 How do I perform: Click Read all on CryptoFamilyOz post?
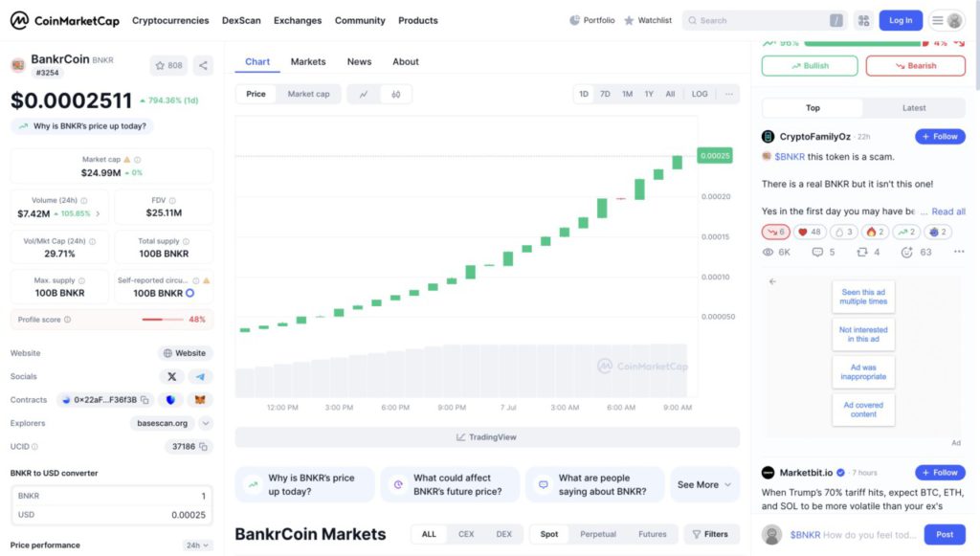coord(948,211)
